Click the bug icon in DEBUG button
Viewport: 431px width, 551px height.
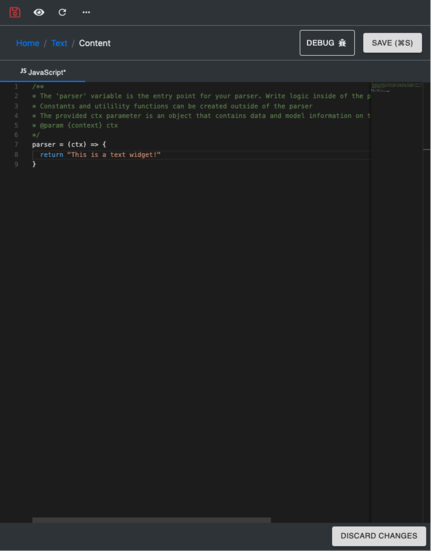coord(342,43)
